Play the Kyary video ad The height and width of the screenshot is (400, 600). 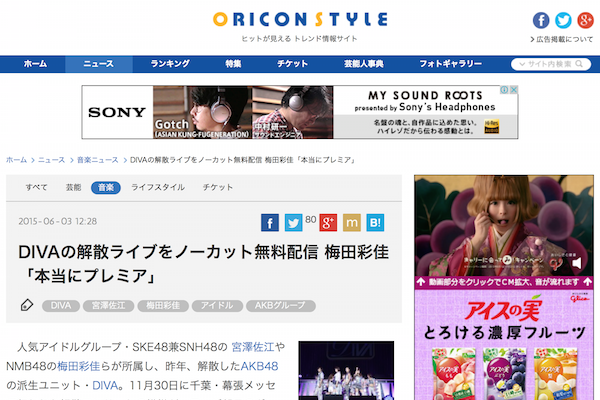[504, 226]
